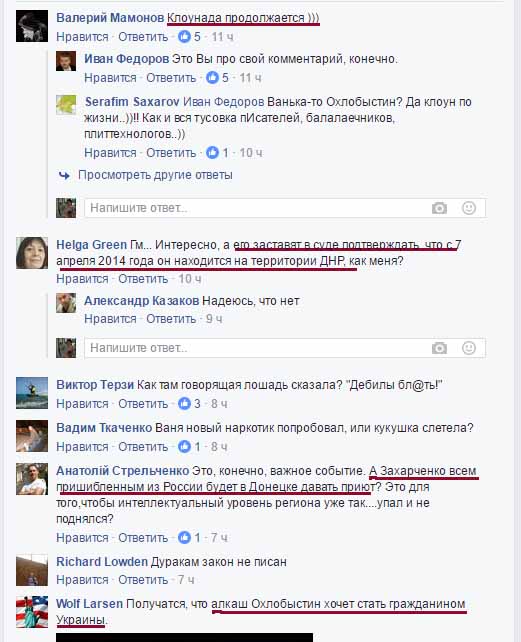Image resolution: width=521 pixels, height=642 pixels.
Task: Open Валерий Мамонов's profile name link
Action: point(110,18)
